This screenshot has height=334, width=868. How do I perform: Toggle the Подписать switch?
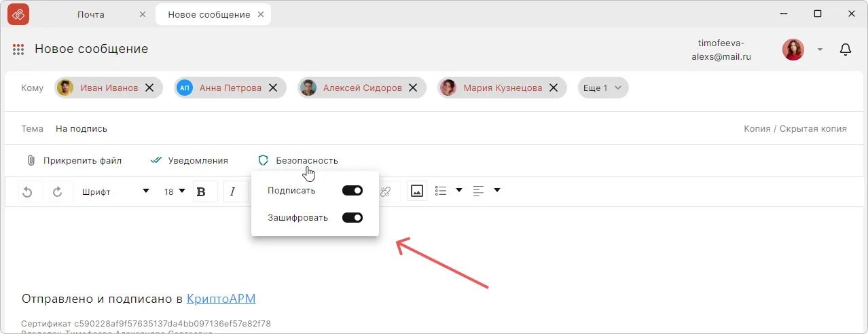pos(352,191)
